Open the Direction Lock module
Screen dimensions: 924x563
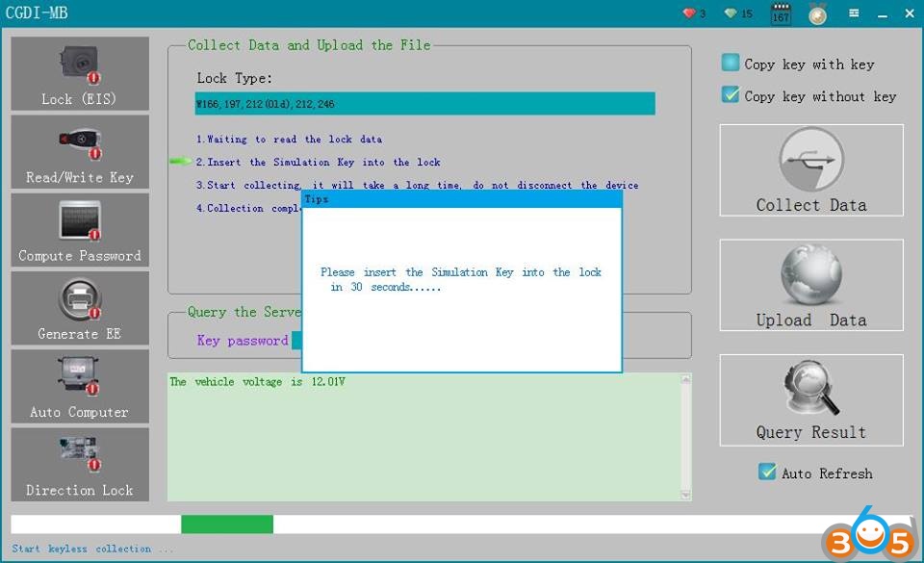pos(80,464)
